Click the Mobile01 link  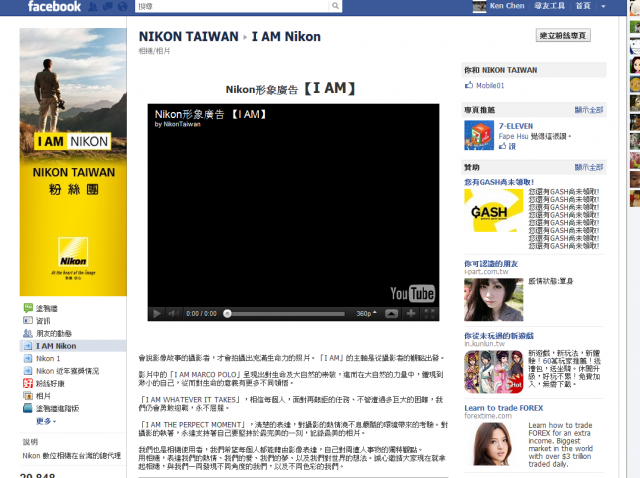coord(490,85)
